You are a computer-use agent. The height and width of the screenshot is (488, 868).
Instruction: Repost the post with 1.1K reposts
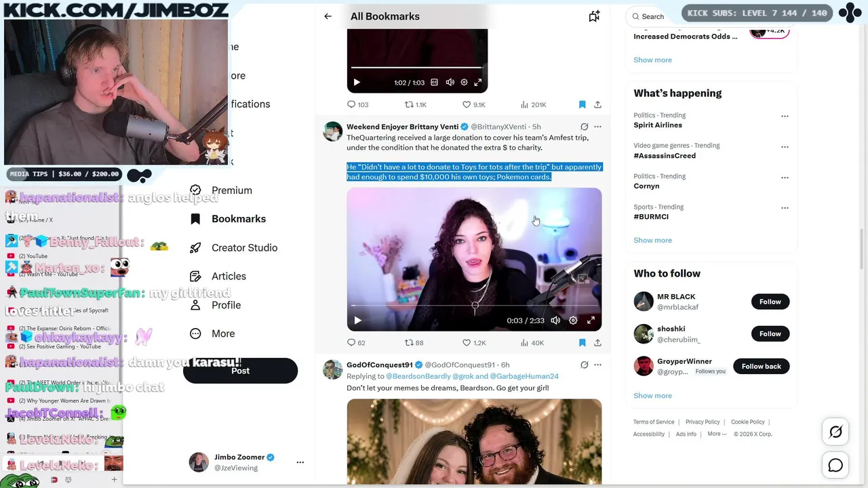click(416, 104)
